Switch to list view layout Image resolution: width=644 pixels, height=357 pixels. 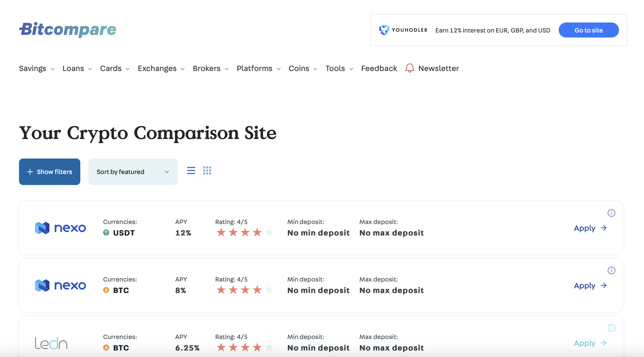click(191, 170)
